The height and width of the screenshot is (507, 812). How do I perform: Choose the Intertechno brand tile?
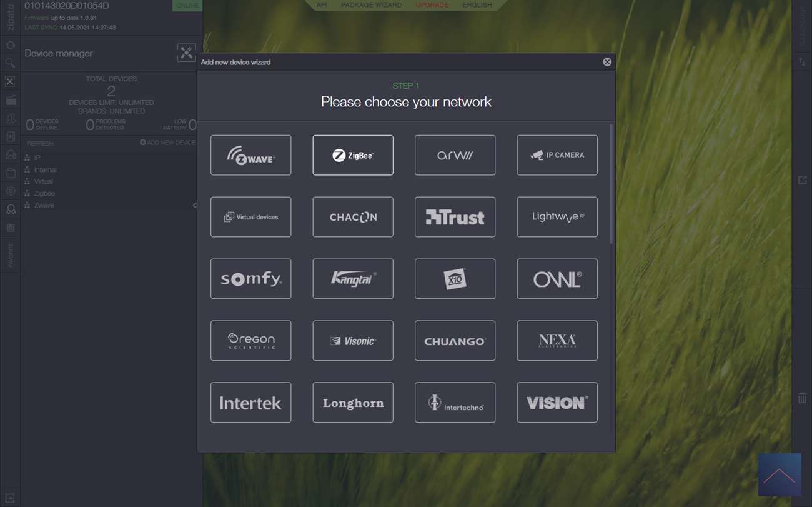tap(455, 403)
